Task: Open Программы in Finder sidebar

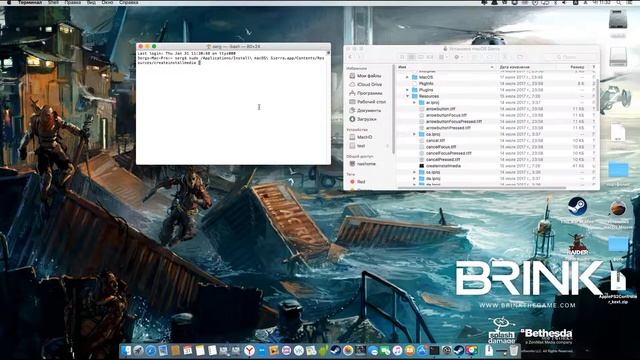Action: (366, 93)
